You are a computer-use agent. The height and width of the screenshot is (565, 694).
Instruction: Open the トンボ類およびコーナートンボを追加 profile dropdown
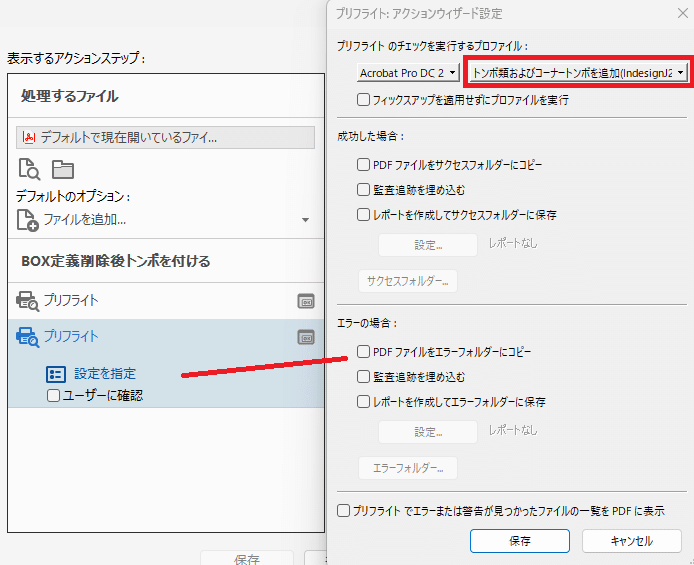tap(578, 73)
